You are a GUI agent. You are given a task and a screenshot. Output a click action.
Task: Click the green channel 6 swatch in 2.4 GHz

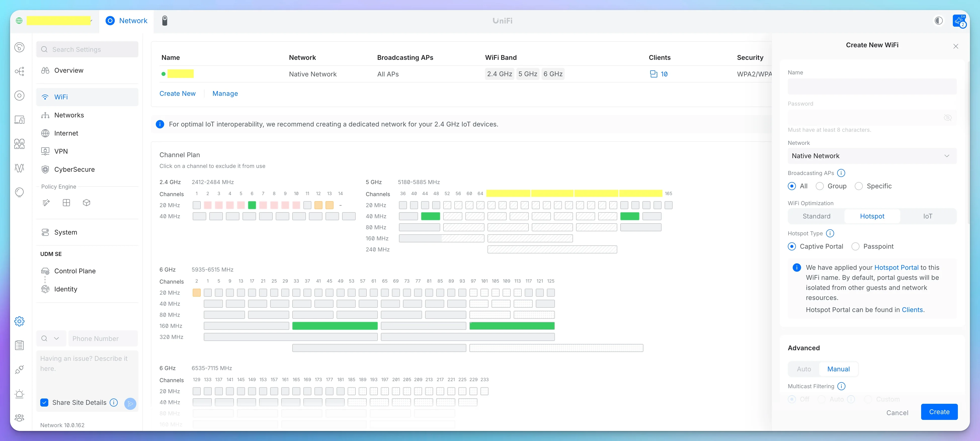coord(252,205)
